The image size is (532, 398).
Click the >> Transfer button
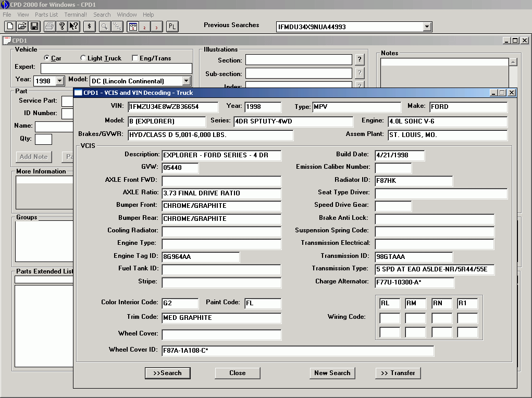(x=398, y=373)
